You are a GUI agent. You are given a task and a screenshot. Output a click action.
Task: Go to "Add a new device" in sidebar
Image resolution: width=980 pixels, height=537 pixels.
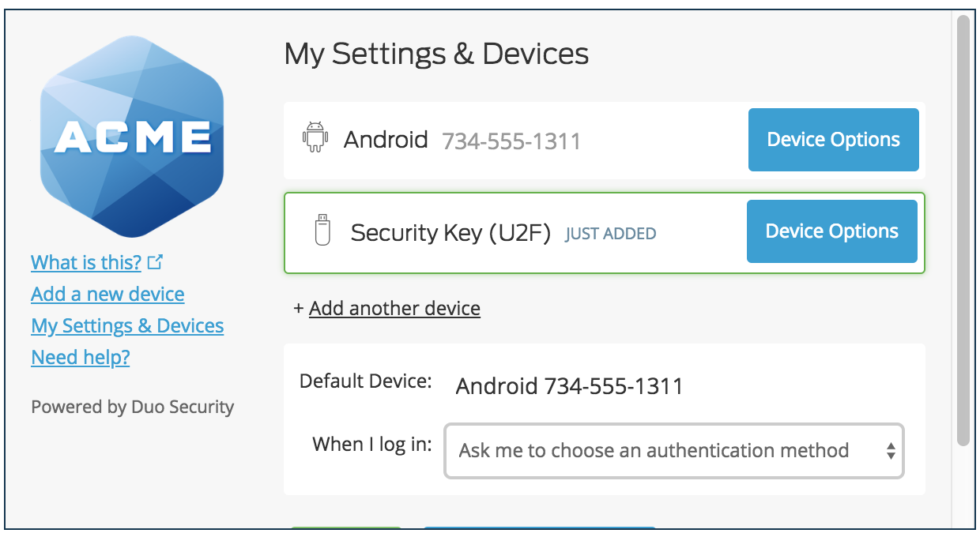click(107, 294)
